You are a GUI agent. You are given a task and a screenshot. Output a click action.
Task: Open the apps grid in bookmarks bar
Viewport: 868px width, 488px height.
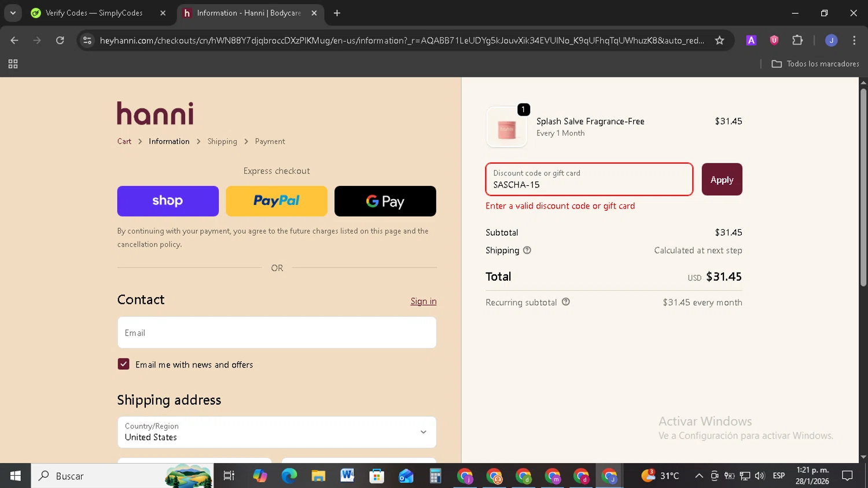click(13, 64)
